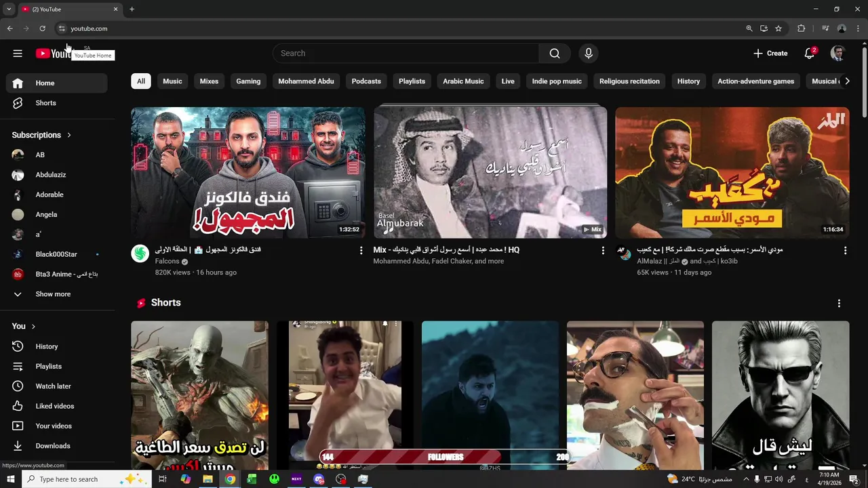Open browser extensions puzzle icon
The height and width of the screenshot is (488, 868).
[x=801, y=28]
